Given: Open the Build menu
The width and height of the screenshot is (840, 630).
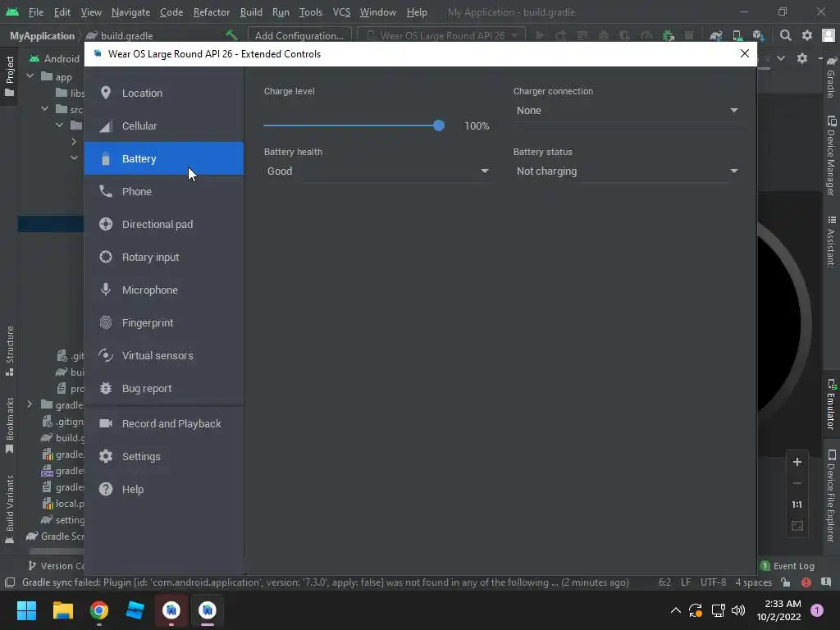Looking at the screenshot, I should point(251,11).
